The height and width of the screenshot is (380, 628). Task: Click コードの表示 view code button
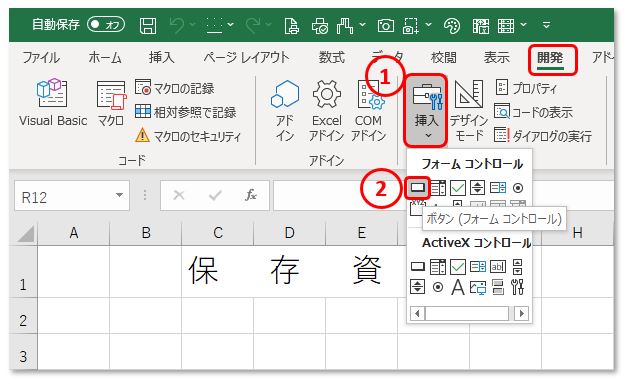pos(533,112)
